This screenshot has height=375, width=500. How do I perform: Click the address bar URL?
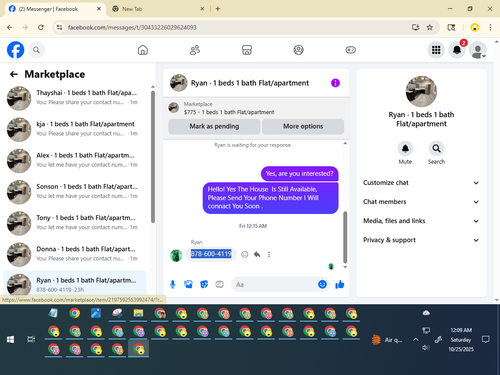tap(132, 27)
